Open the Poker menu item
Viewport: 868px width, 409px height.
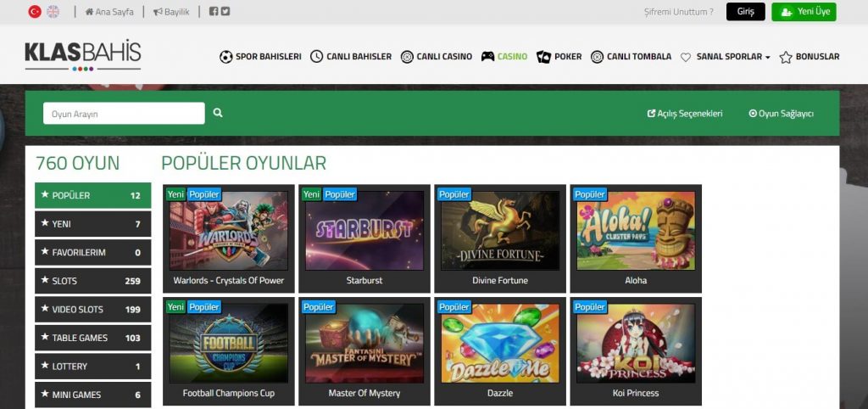point(568,57)
